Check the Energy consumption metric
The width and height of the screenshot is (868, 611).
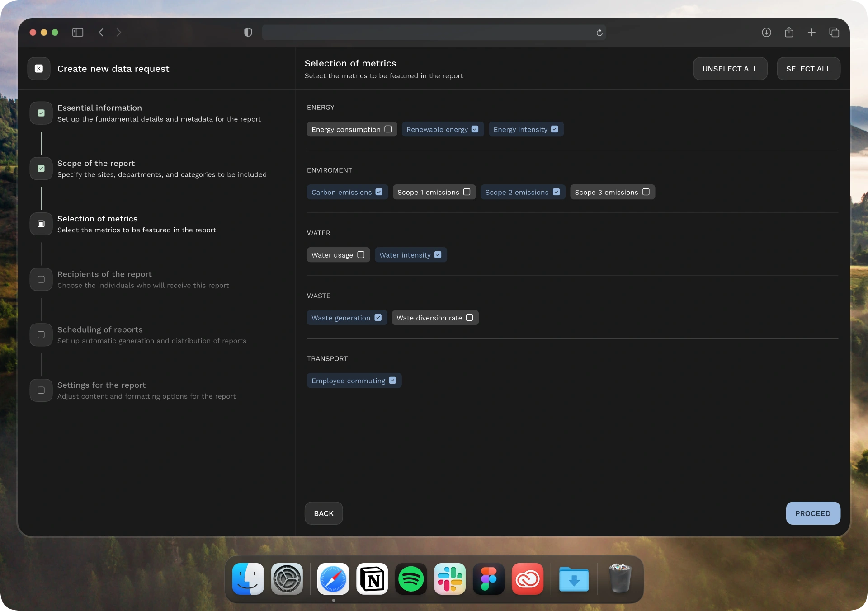(388, 129)
